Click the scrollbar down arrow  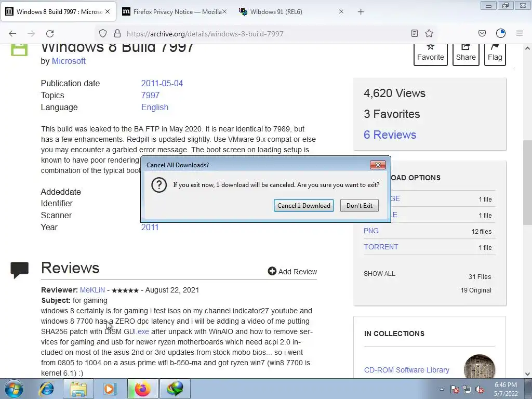(x=527, y=374)
